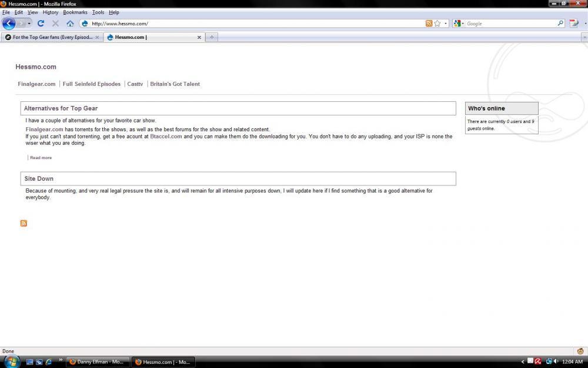Open the Windows Start orb

pos(12,362)
